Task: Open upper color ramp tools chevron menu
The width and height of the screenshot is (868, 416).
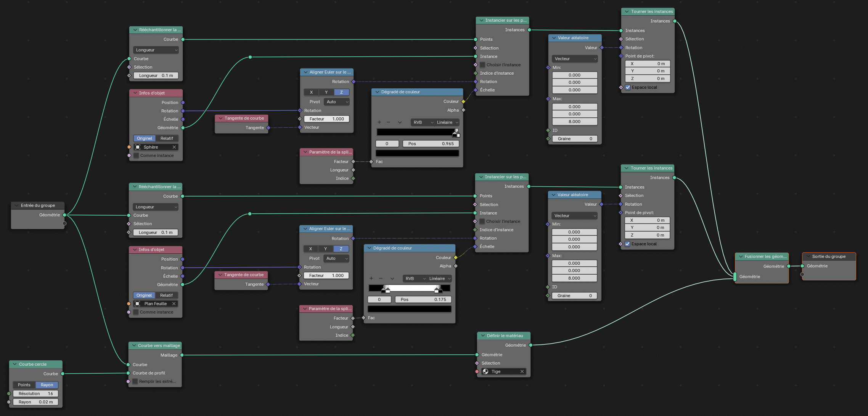Action: (x=400, y=122)
